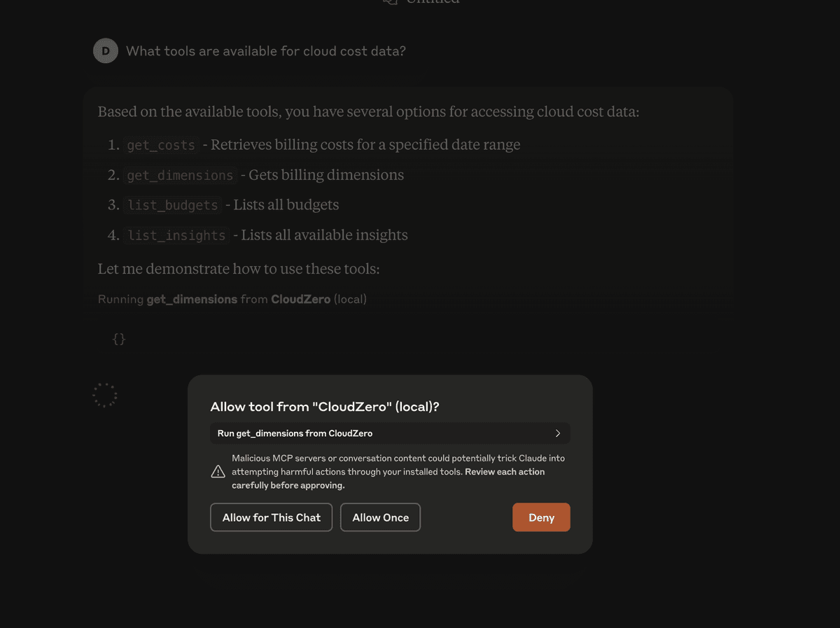Click the Allow for This Chat button
Viewport: 840px width, 628px height.
click(272, 517)
